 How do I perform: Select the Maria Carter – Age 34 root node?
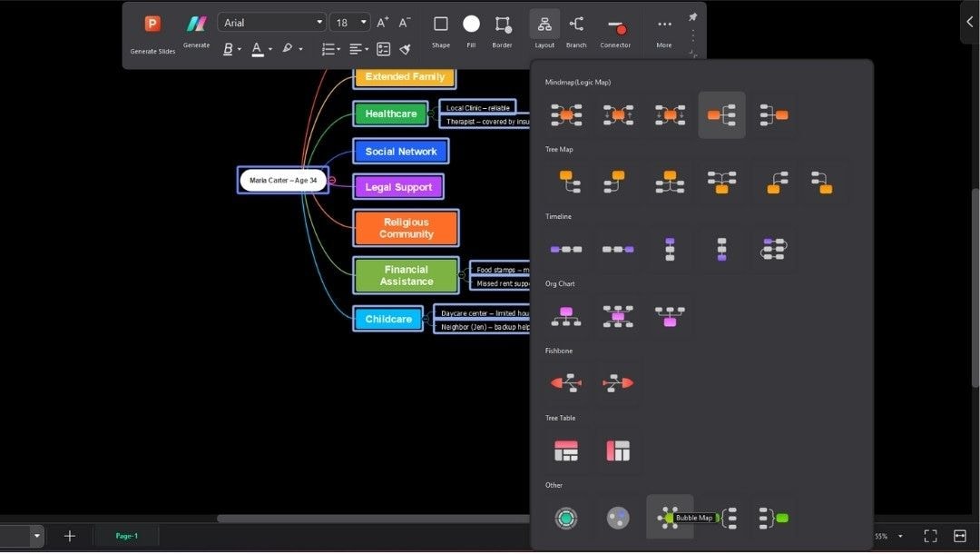[283, 180]
